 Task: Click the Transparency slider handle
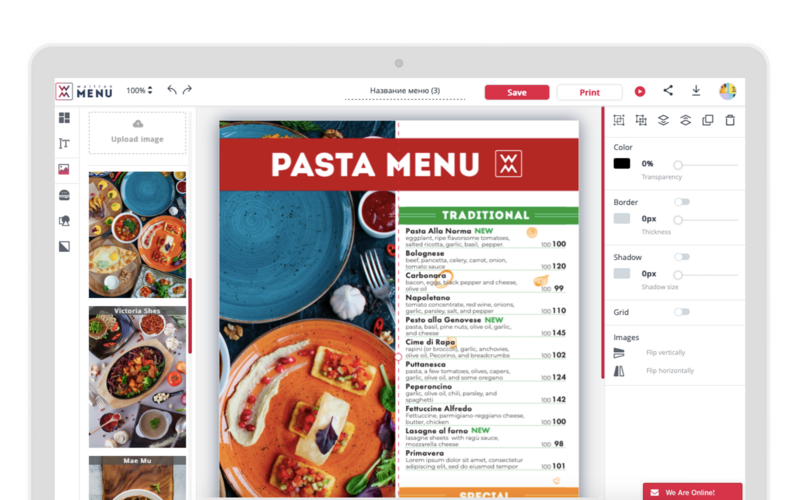point(678,165)
